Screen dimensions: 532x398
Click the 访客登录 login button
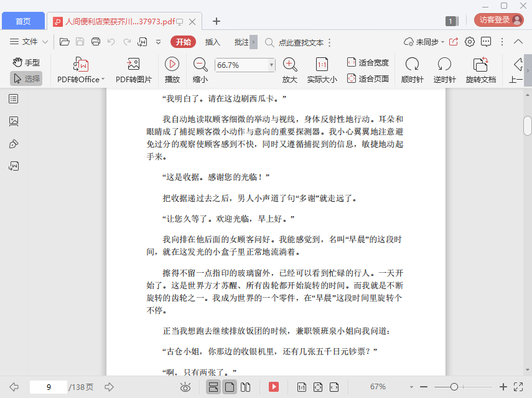click(x=499, y=20)
